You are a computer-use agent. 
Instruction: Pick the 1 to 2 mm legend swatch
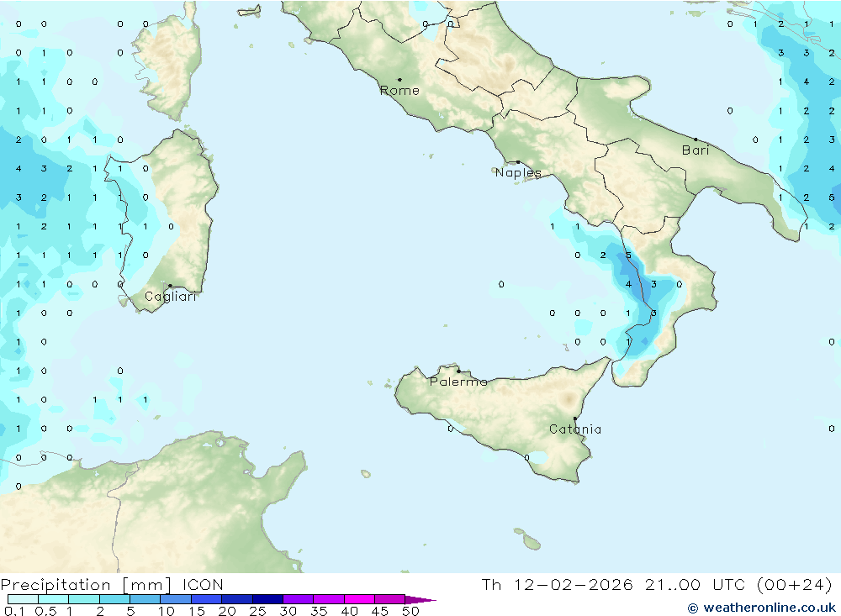coord(83,599)
